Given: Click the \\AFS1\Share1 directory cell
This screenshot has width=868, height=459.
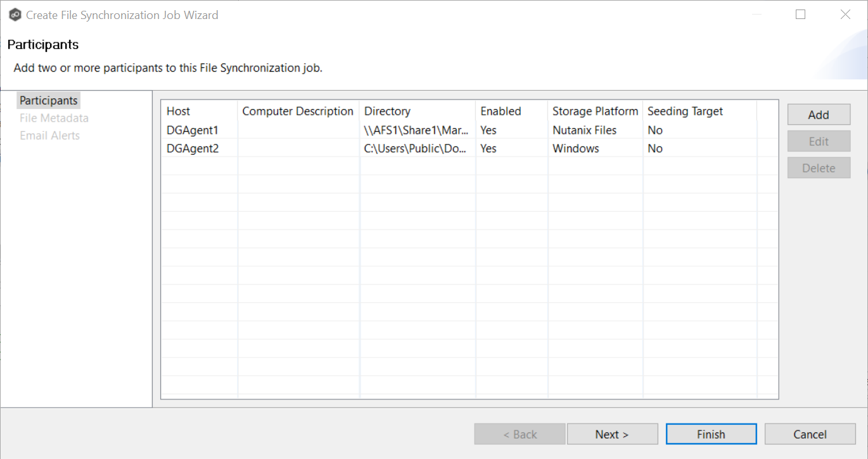Looking at the screenshot, I should point(416,130).
